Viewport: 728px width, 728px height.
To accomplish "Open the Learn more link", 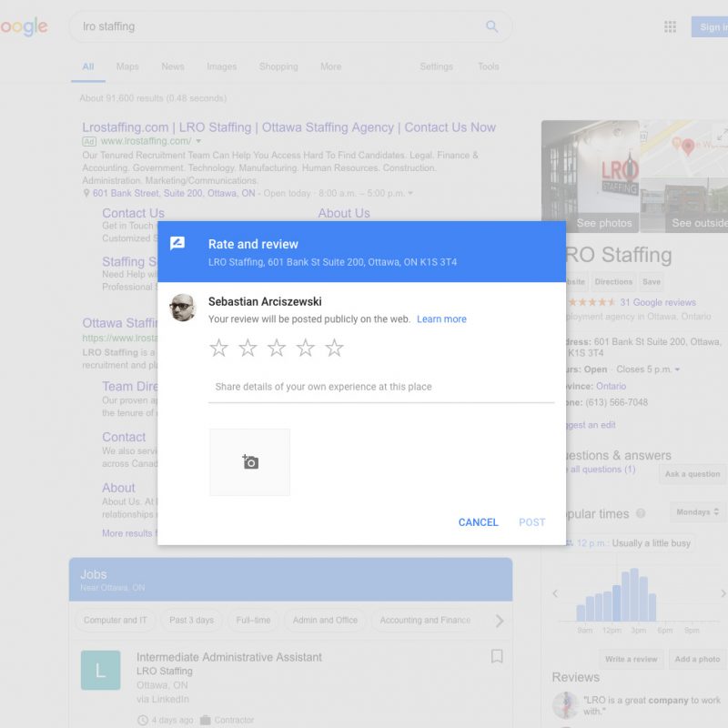I will point(441,319).
